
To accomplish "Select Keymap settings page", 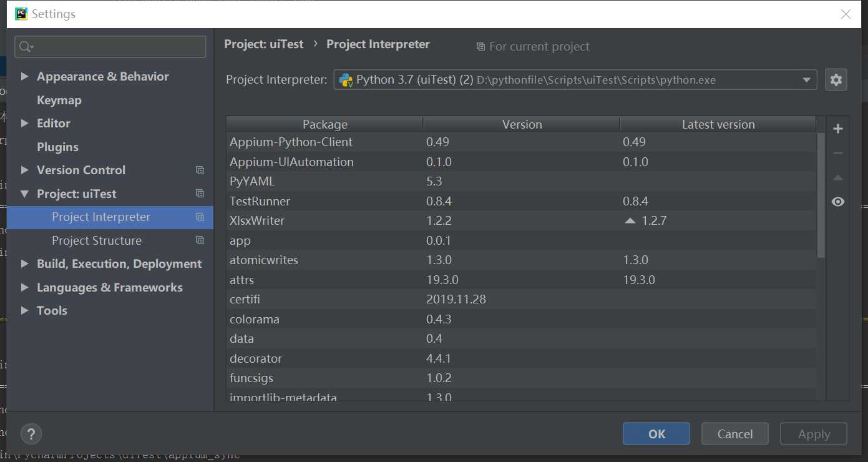I will click(59, 100).
